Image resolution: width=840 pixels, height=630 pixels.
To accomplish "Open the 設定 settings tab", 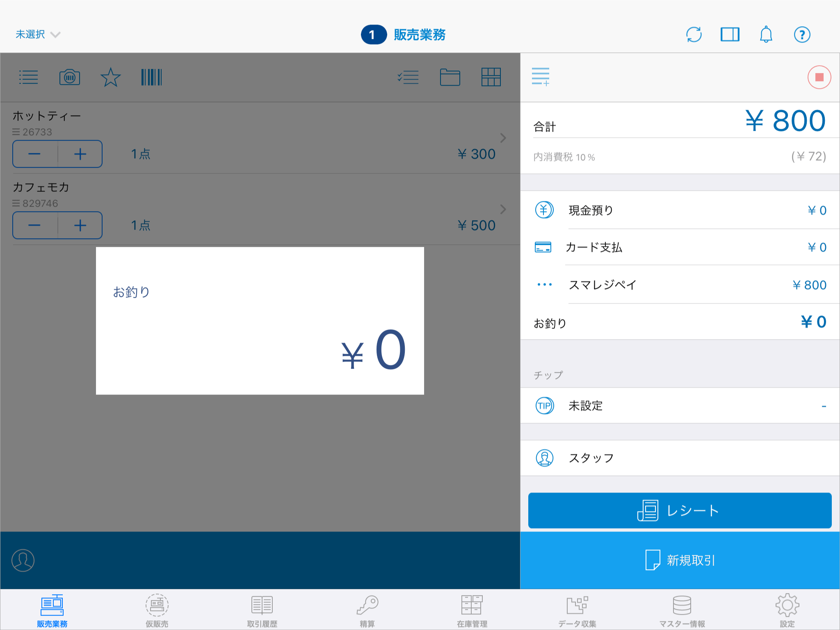I will click(x=787, y=610).
